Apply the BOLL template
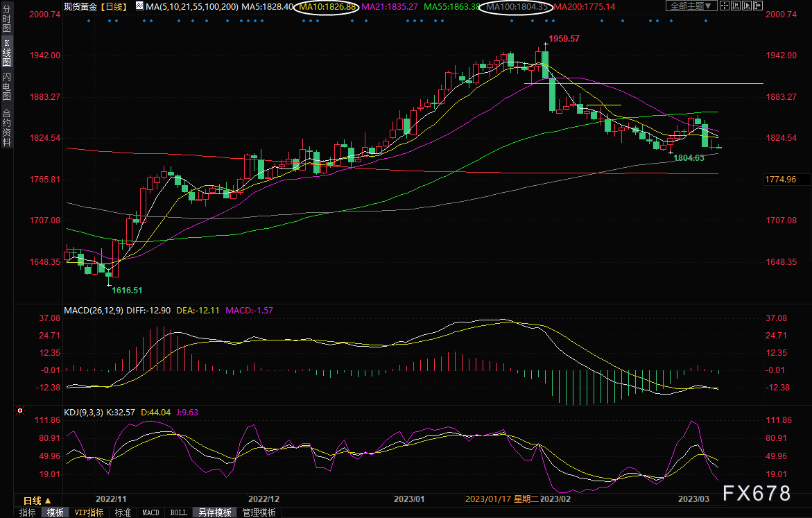The image size is (812, 518). [x=179, y=512]
